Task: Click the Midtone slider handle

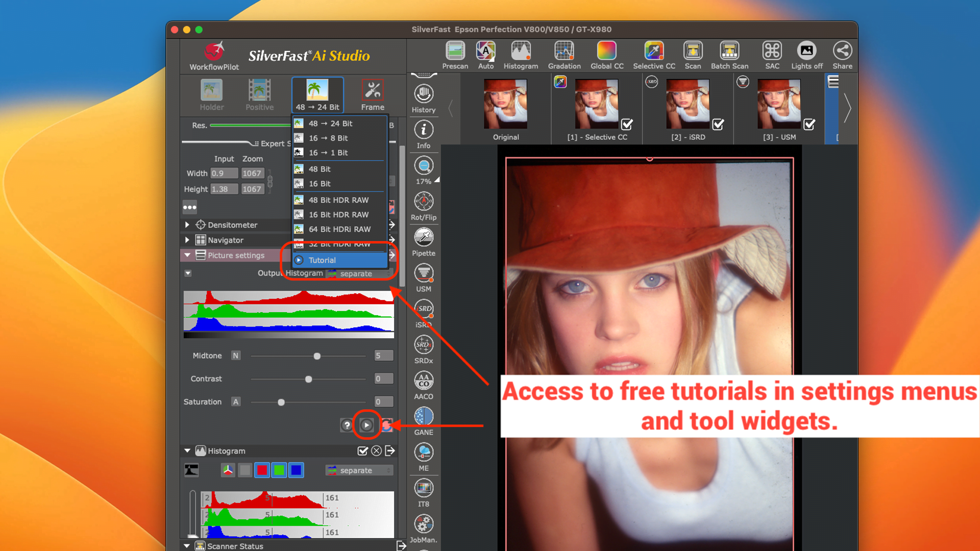Action: [x=317, y=356]
